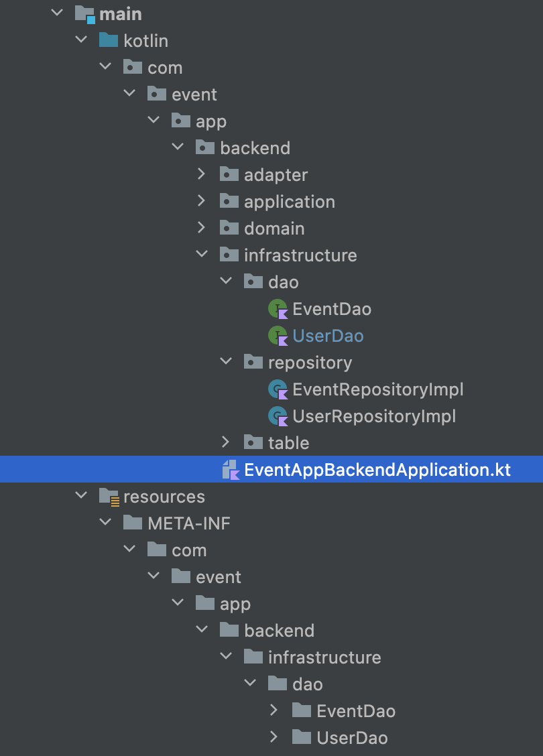
Task: Collapse the META-INF folder
Action: point(105,522)
